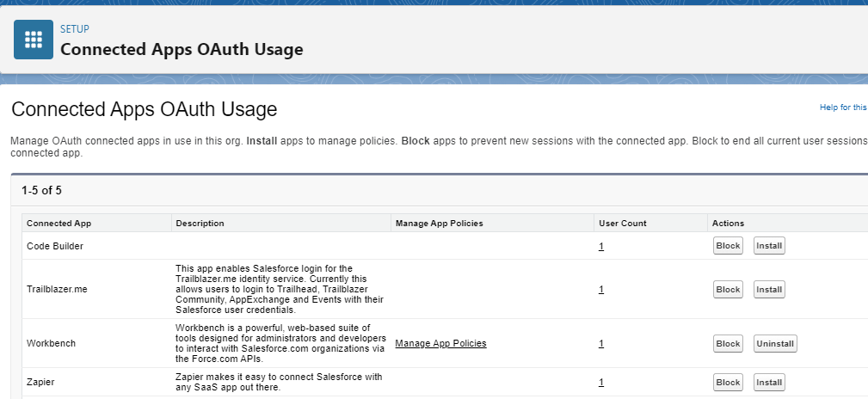Install the Zapier app
Viewport: 868px width, 399px height.
point(769,383)
